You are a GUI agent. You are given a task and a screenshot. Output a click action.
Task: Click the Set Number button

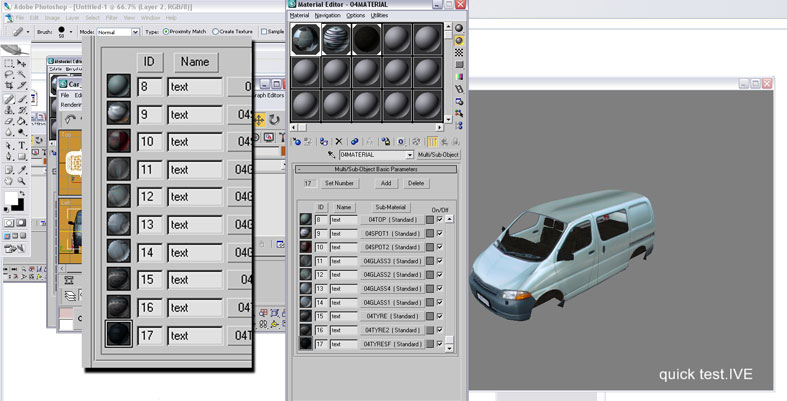[x=339, y=183]
